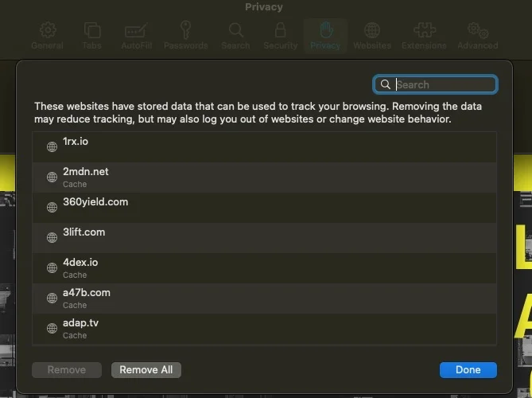Open the Search preferences tab
Image resolution: width=532 pixels, height=398 pixels.
(x=235, y=36)
